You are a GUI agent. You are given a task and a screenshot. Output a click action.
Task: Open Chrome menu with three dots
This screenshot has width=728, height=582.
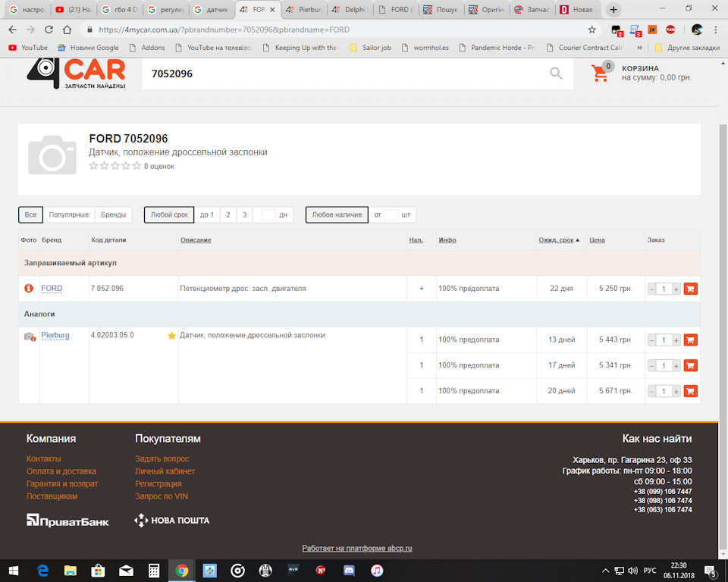click(x=715, y=30)
